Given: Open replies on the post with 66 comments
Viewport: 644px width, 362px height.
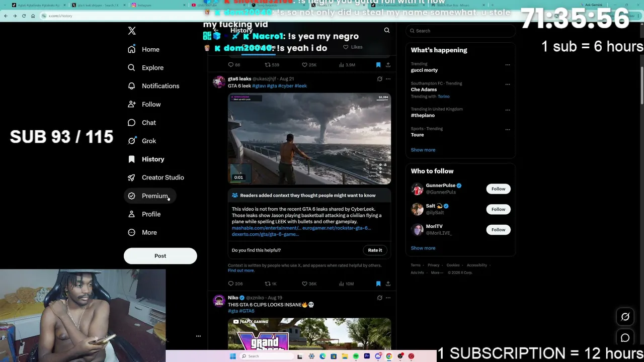Looking at the screenshot, I should 234,64.
